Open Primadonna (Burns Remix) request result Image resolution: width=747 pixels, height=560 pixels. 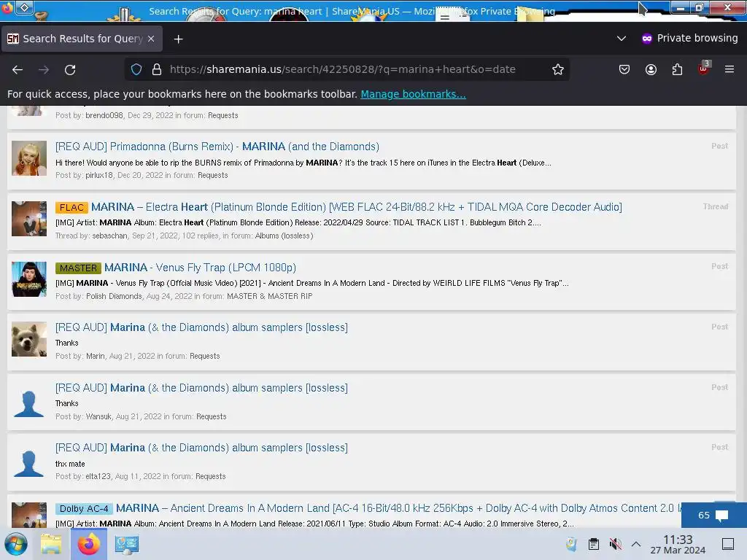click(217, 147)
